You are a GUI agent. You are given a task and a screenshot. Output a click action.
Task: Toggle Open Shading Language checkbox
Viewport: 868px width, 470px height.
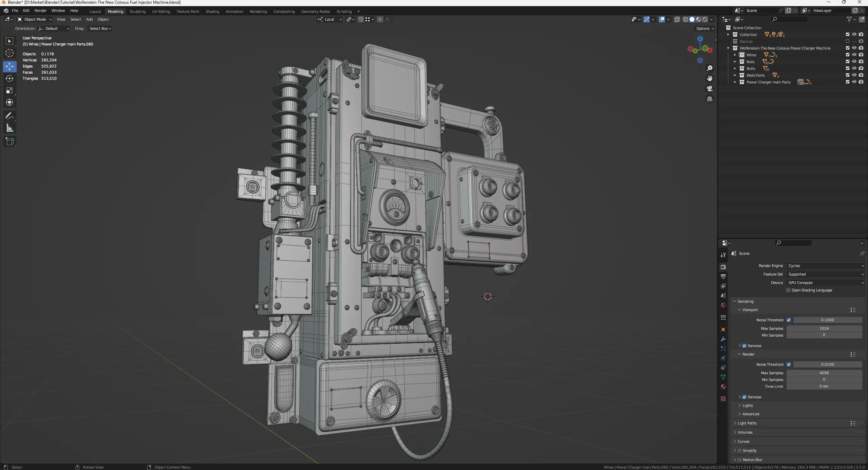[789, 290]
